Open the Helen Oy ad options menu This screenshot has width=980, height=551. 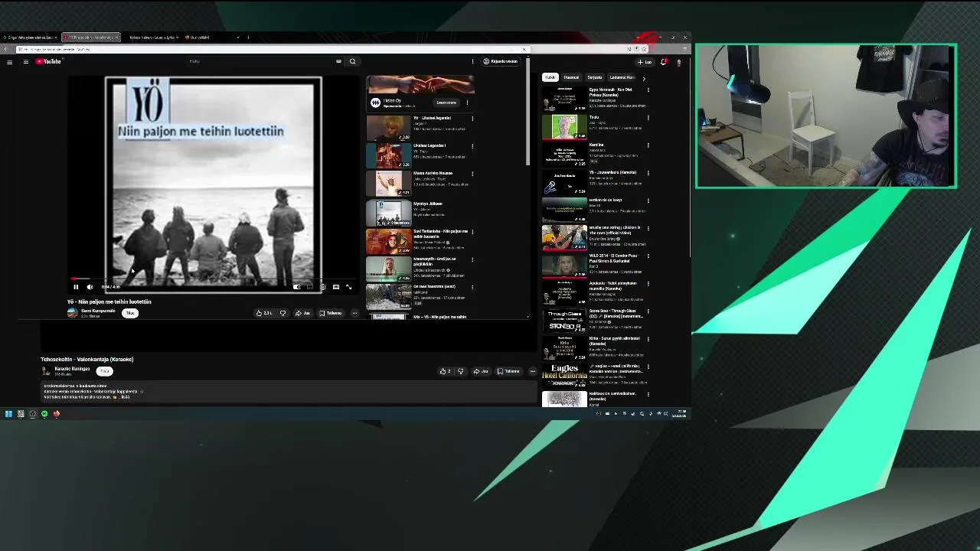coord(467,103)
